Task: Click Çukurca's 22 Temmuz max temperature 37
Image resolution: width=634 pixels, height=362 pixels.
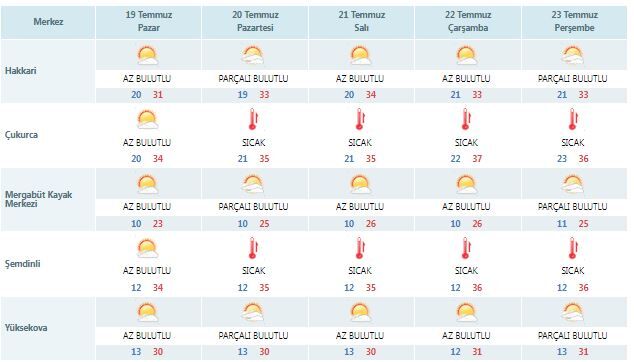Action: (x=477, y=159)
